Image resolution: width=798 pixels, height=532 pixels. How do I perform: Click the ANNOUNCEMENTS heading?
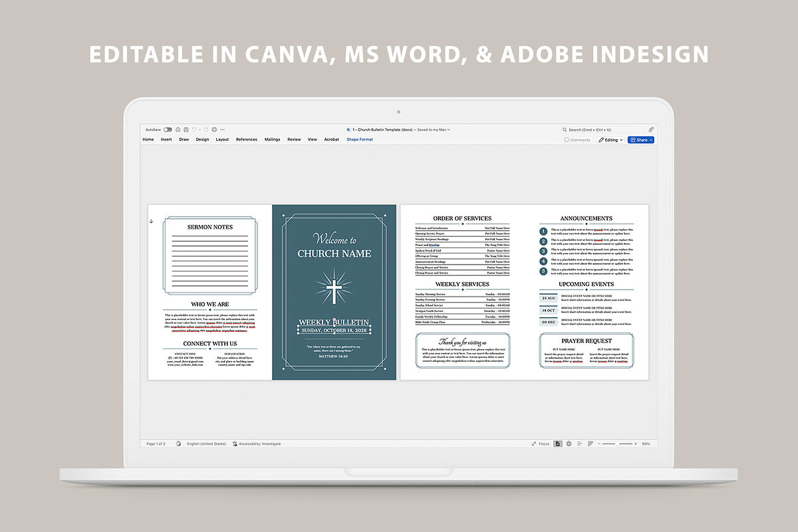coord(587,218)
